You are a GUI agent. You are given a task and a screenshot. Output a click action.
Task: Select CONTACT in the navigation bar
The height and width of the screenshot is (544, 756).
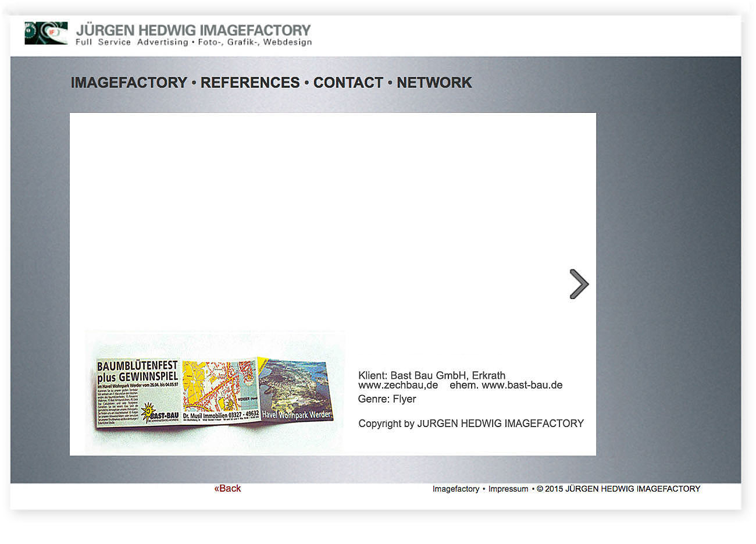pyautogui.click(x=348, y=83)
